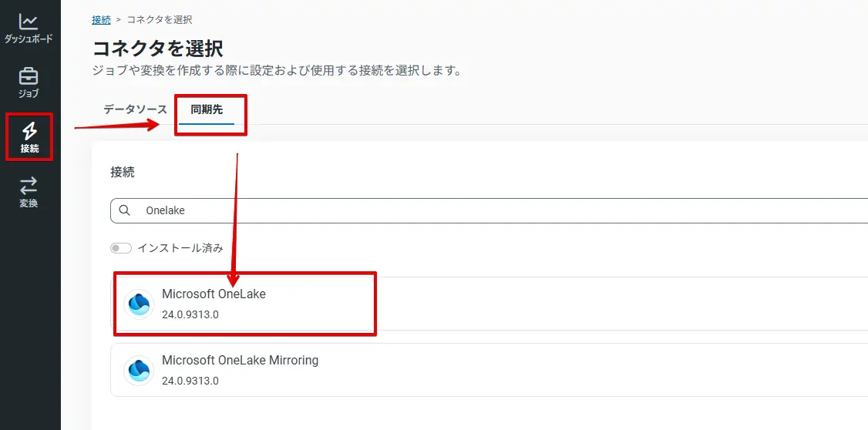Toggle the インストール済み switch
Image resolution: width=868 pixels, height=430 pixels.
tap(121, 248)
